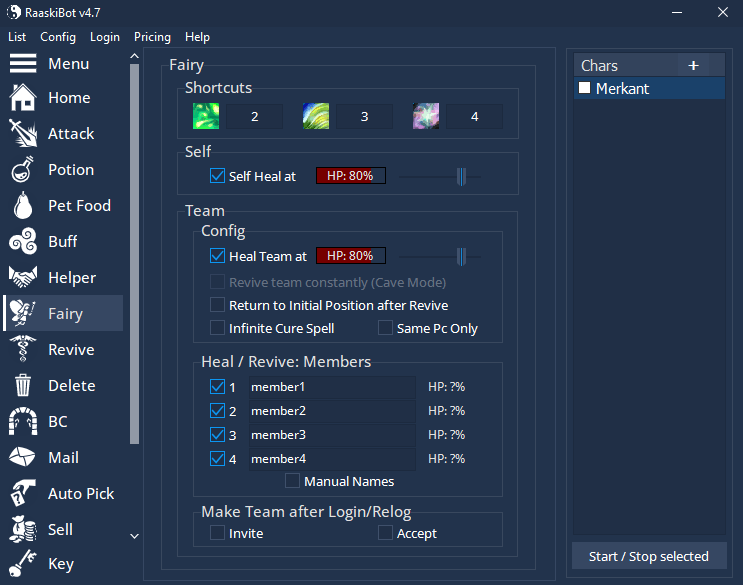
Task: Click the green heal skill shortcut icon
Action: (206, 116)
